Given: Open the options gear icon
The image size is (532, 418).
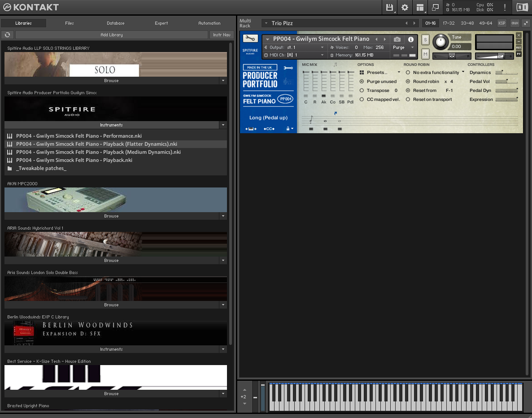Looking at the screenshot, I should [405, 8].
